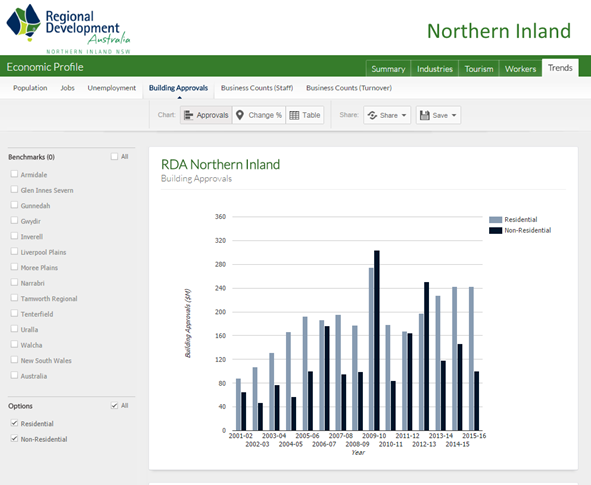Viewport: 591px width, 485px height.
Task: Open the Tourism tab
Action: (x=479, y=69)
